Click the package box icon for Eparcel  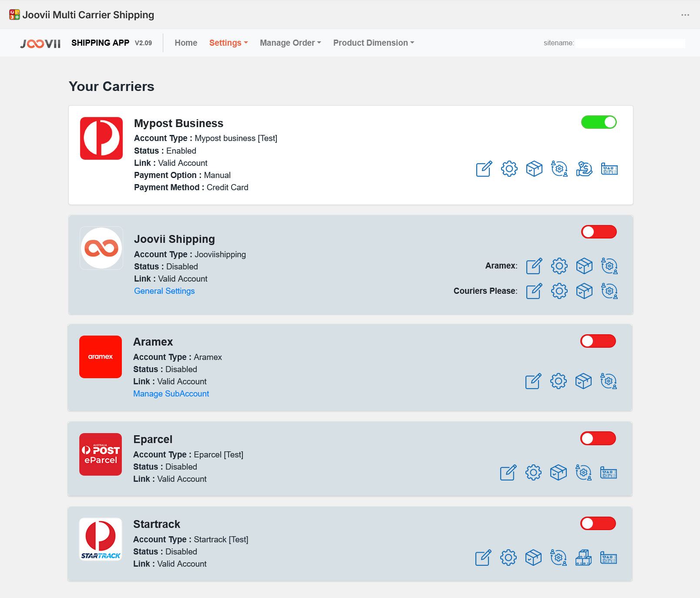(559, 472)
